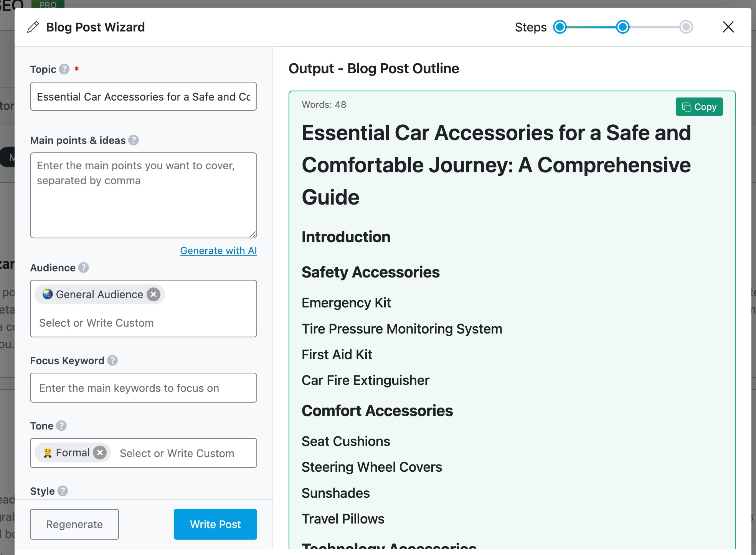Image resolution: width=756 pixels, height=555 pixels.
Task: Click the Topic help question-mark icon
Action: pos(64,69)
